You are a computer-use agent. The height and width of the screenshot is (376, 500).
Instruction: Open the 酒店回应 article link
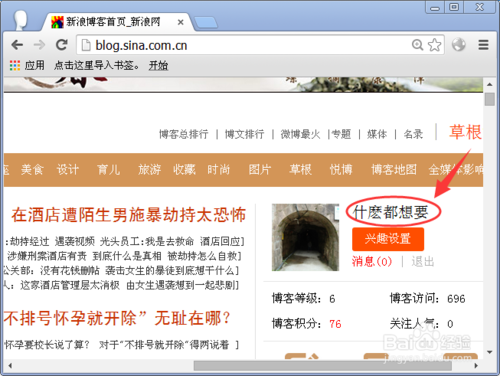220,241
